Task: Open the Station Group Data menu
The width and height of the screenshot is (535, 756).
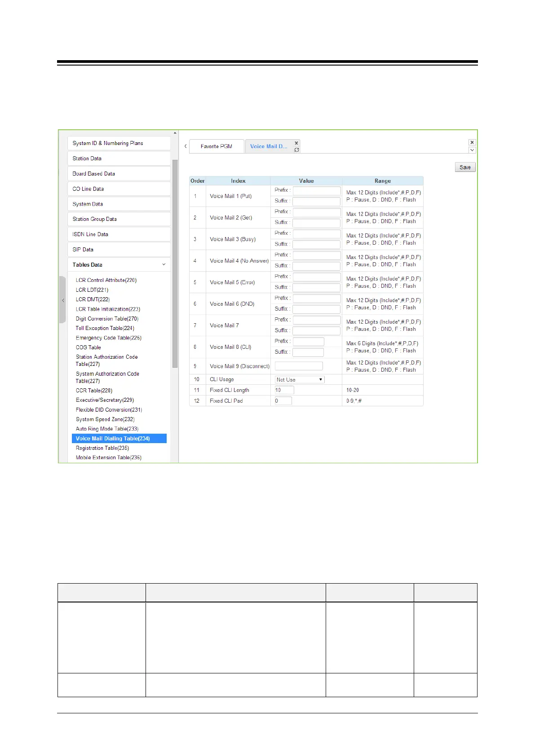Action: coord(119,219)
